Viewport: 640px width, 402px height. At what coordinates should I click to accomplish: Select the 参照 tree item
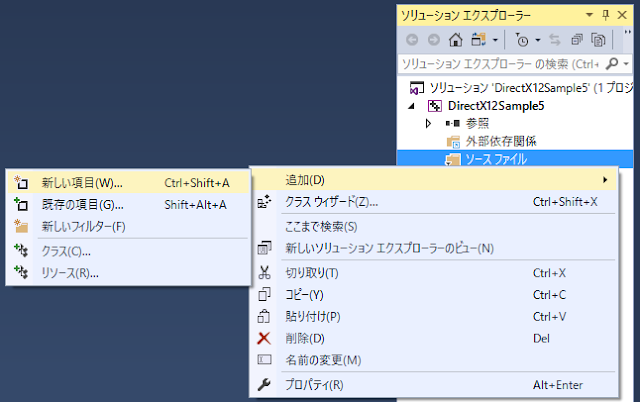477,123
